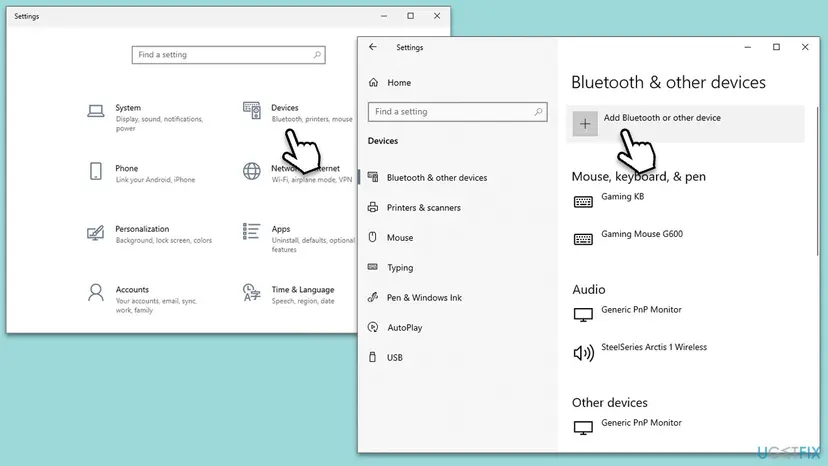Click the Pen & Windows Ink icon
The width and height of the screenshot is (828, 466).
coord(373,297)
